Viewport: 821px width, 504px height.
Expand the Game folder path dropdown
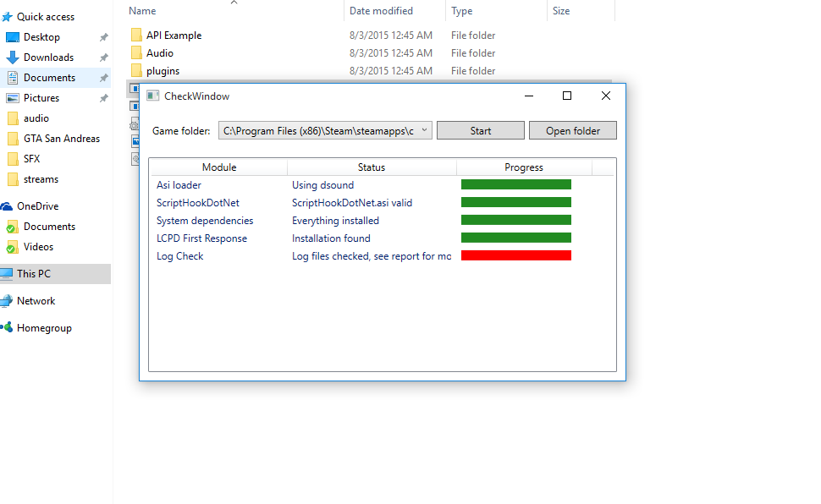tap(425, 130)
